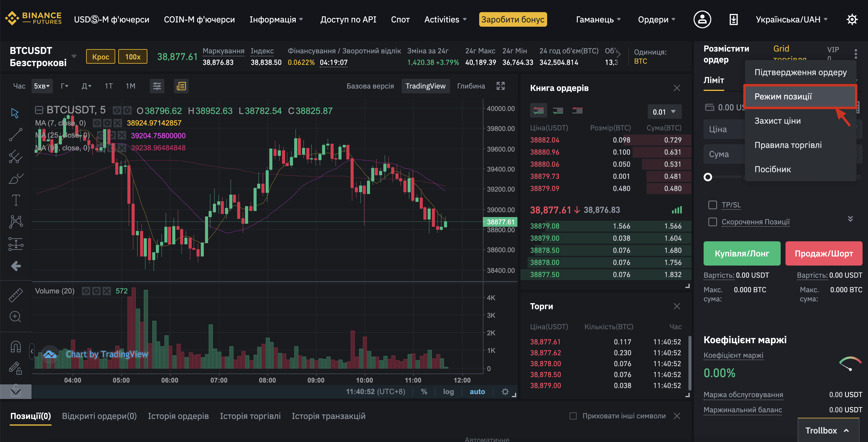The height and width of the screenshot is (442, 868).
Task: Toggle visibility of MA 7 indicator
Action: (97, 123)
